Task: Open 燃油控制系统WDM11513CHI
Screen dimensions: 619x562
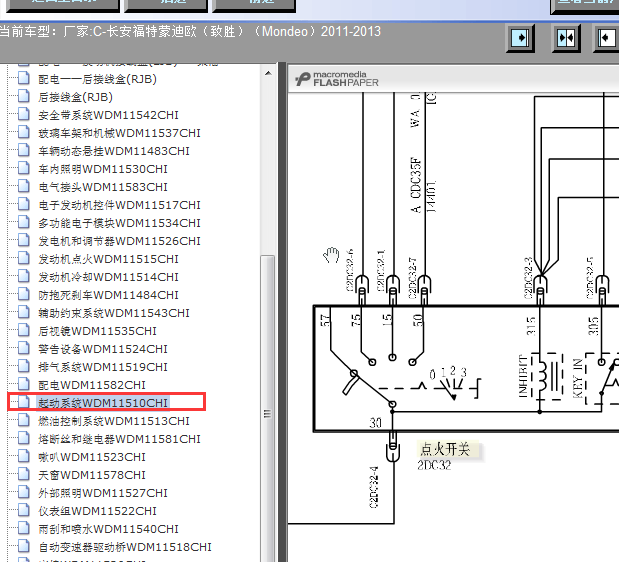Action: (114, 421)
